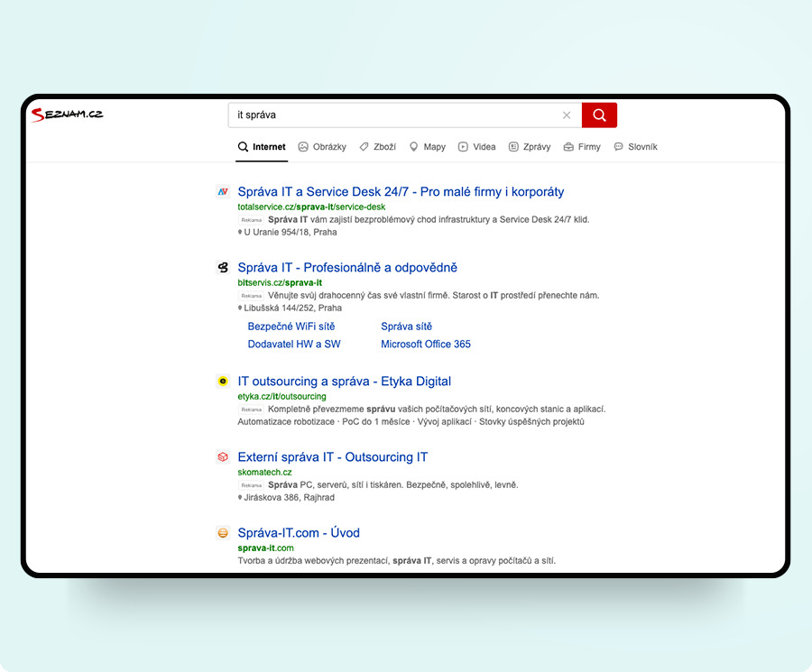This screenshot has width=812, height=672.
Task: Select the Internet tab
Action: click(262, 147)
